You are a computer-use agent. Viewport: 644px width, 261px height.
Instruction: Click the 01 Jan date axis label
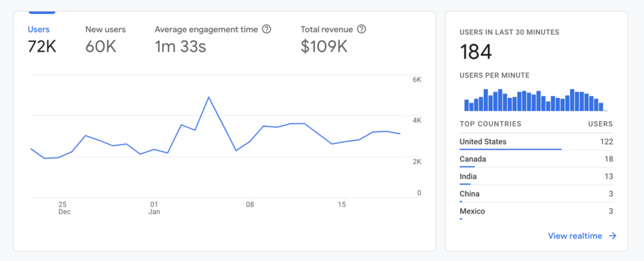click(x=154, y=208)
